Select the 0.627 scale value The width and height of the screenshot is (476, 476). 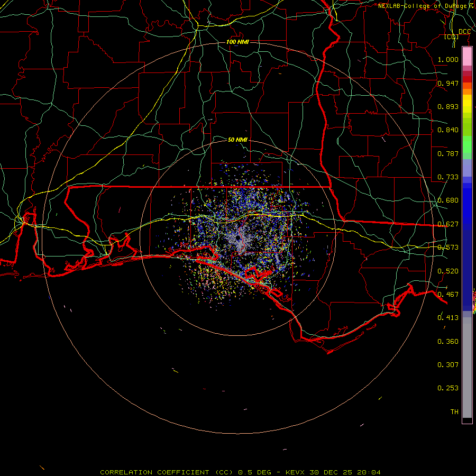click(x=448, y=224)
